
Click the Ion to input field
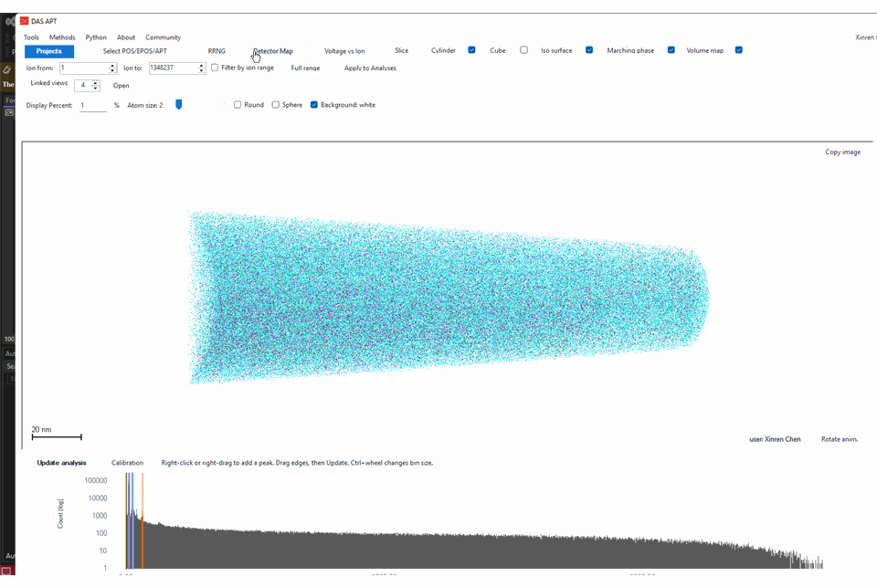pos(173,68)
